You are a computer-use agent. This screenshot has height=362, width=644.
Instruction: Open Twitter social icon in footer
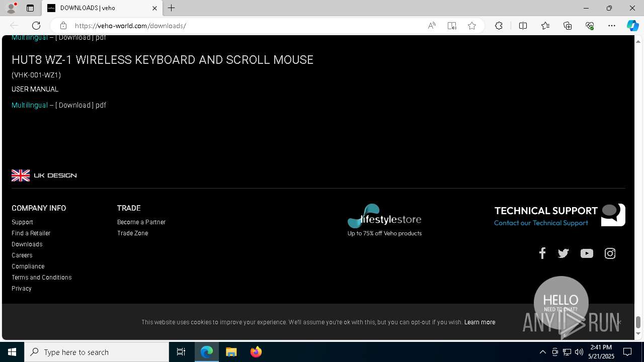(563, 253)
